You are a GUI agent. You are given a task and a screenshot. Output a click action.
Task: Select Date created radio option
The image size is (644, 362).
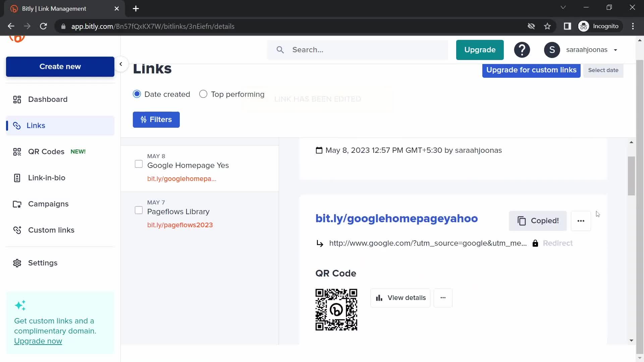pyautogui.click(x=137, y=94)
